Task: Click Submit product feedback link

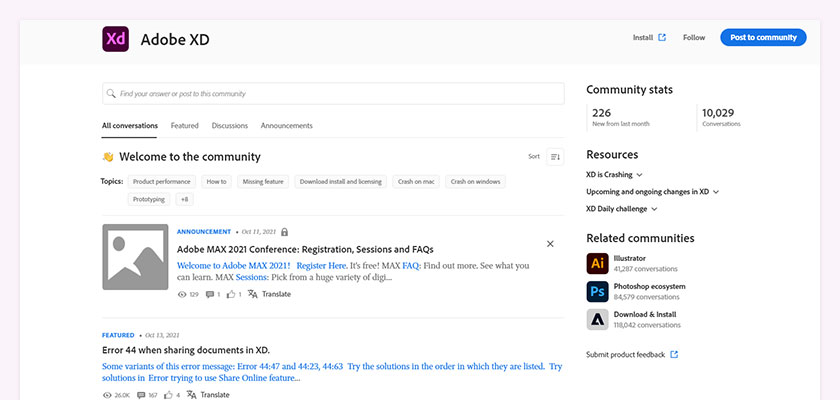Action: pos(625,354)
